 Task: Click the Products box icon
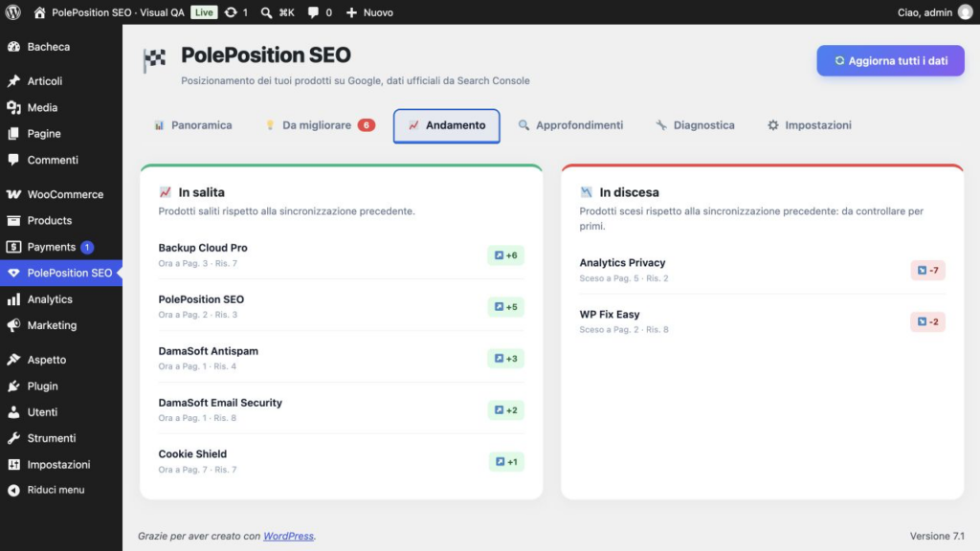click(13, 221)
